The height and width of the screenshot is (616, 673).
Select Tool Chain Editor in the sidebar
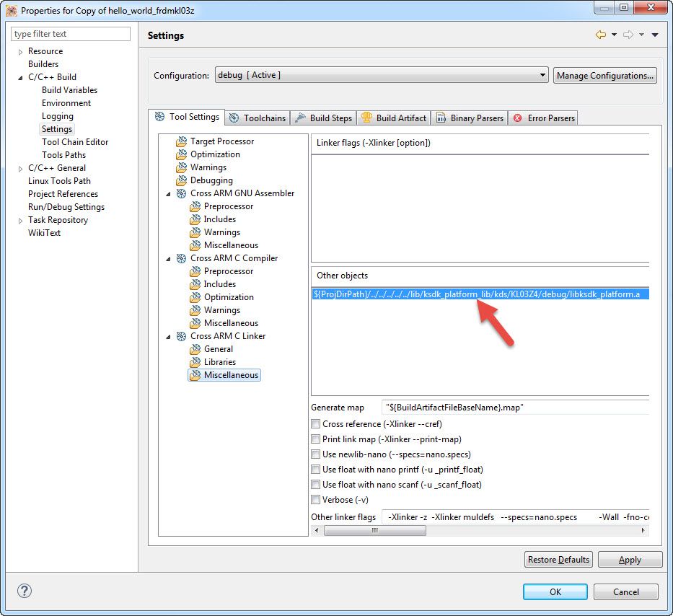(75, 142)
